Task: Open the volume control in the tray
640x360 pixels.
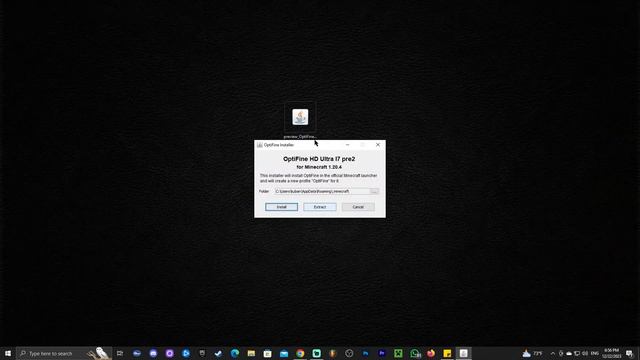Action: [585, 353]
